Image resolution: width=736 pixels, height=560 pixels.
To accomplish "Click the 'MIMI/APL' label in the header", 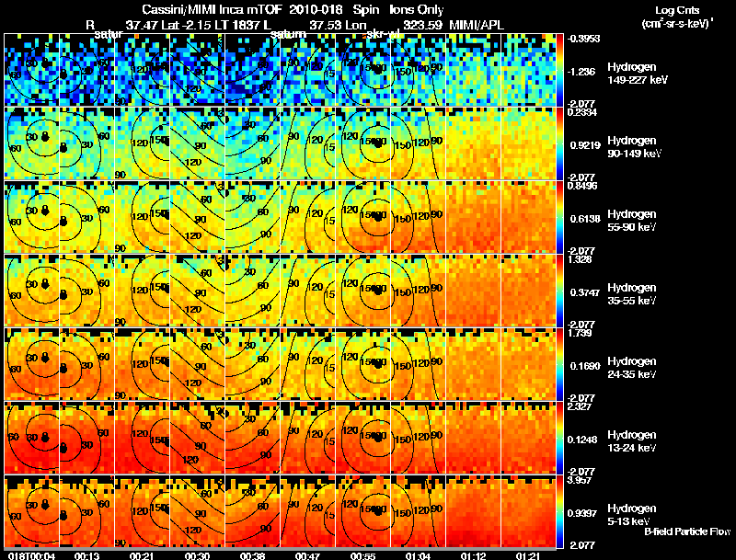I will click(x=477, y=25).
